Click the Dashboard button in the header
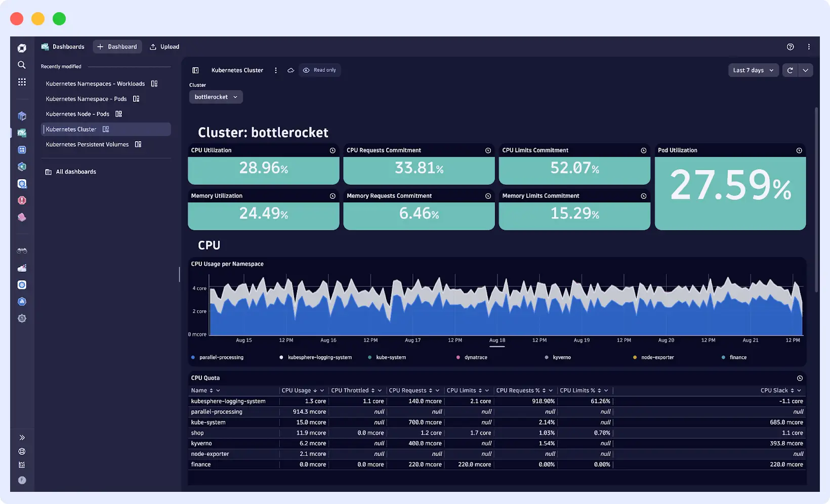This screenshot has height=504, width=830. [117, 47]
